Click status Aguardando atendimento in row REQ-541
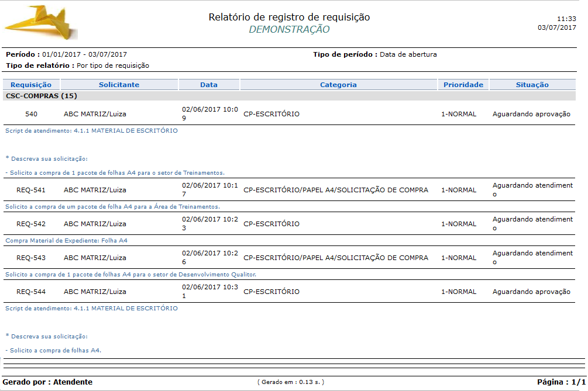This screenshot has width=588, height=391. click(x=532, y=189)
